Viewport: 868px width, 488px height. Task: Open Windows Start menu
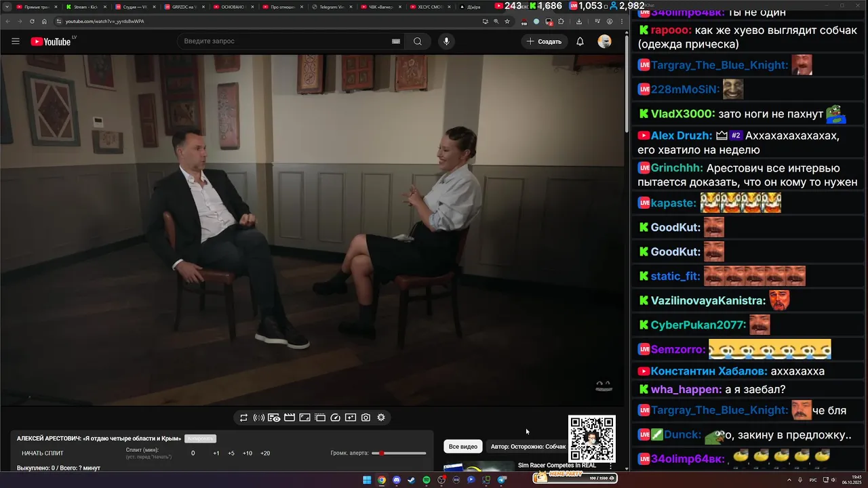tap(367, 480)
